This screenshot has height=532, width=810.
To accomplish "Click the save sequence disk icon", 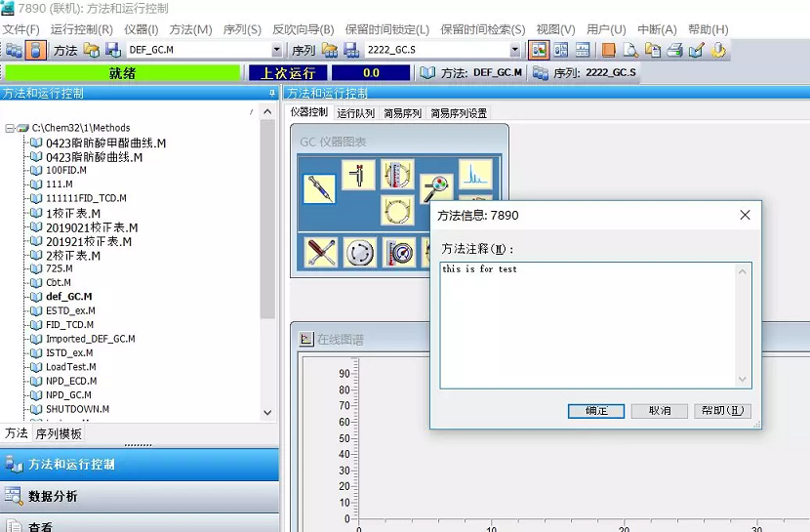I will point(351,50).
